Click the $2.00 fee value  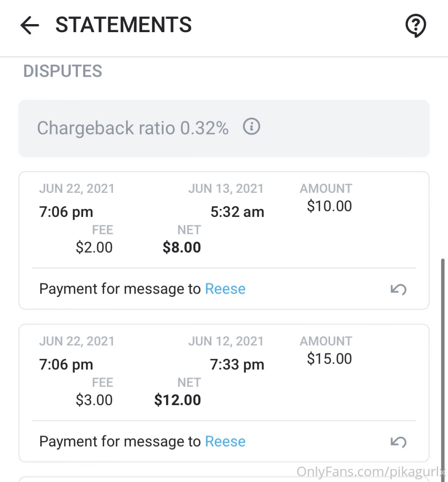point(94,247)
